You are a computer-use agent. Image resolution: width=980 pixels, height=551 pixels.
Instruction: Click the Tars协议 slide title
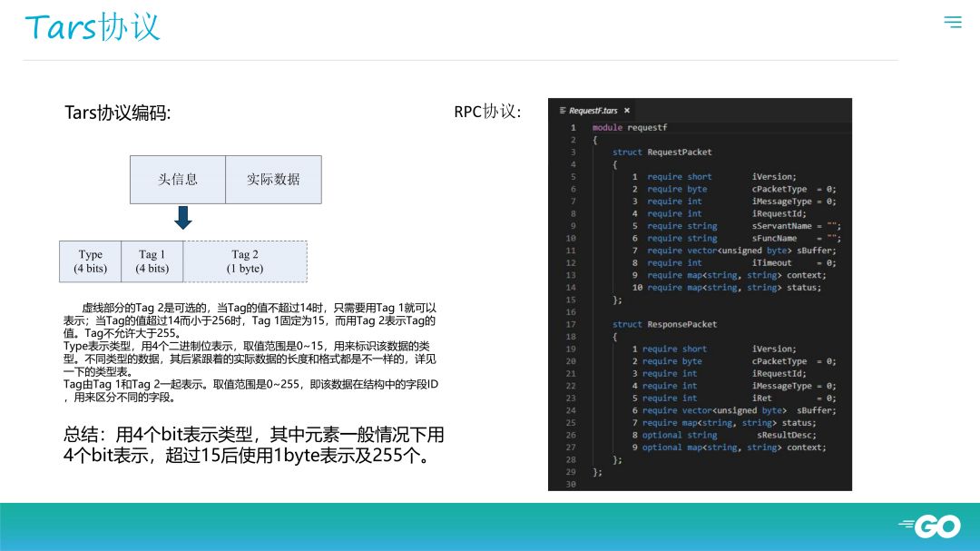click(x=93, y=27)
